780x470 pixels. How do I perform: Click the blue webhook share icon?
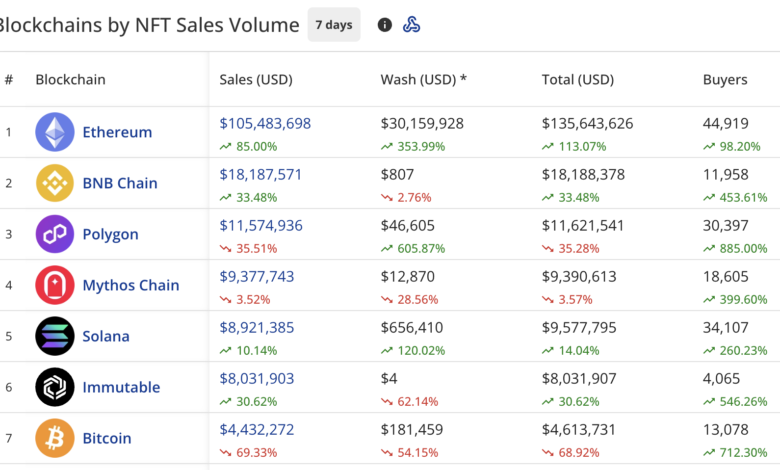click(x=411, y=25)
